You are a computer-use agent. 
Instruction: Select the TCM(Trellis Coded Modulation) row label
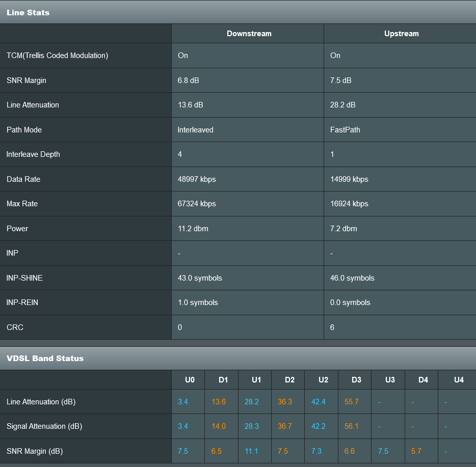coord(57,56)
